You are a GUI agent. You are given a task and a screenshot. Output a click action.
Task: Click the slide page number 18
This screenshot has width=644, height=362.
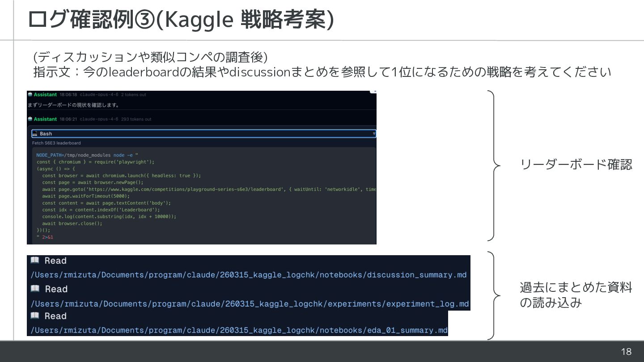(626, 352)
